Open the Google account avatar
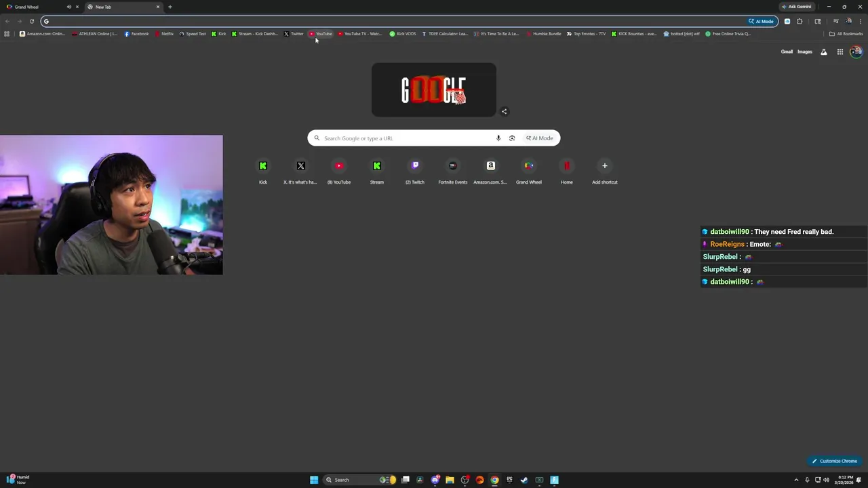 click(x=856, y=52)
